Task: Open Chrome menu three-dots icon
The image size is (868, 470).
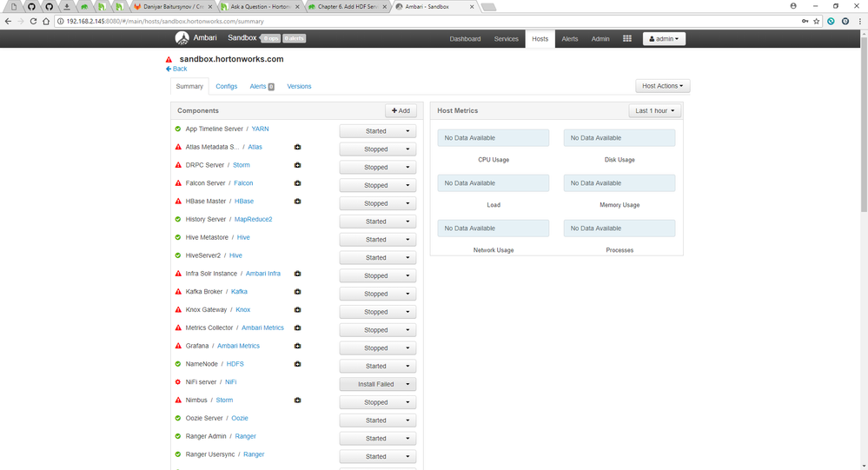Action: tap(859, 21)
